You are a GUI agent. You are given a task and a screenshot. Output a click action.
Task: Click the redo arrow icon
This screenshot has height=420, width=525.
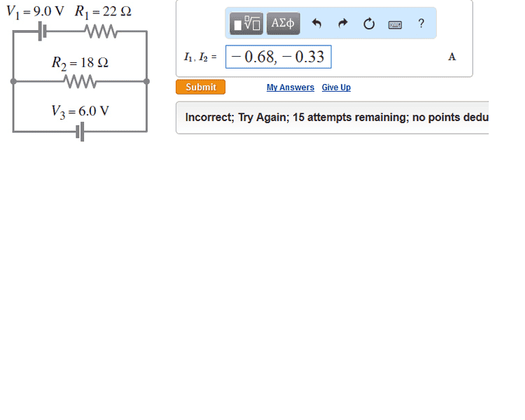point(343,23)
